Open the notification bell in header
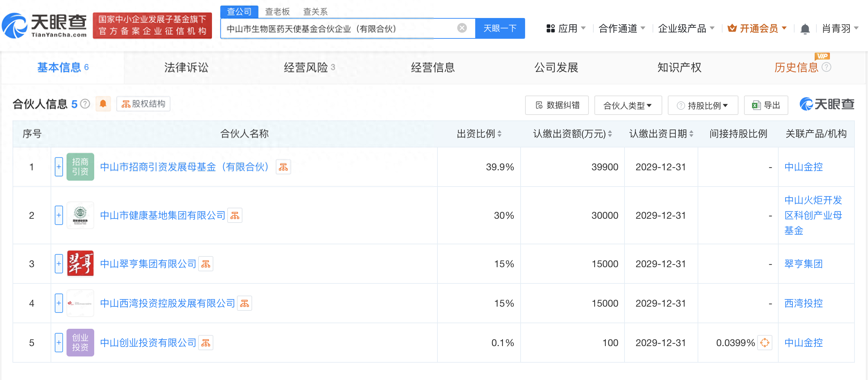This screenshot has height=380, width=868. coord(805,29)
